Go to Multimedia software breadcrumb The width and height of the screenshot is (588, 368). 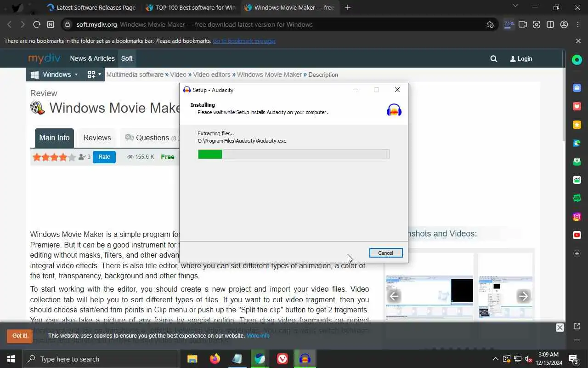135,75
